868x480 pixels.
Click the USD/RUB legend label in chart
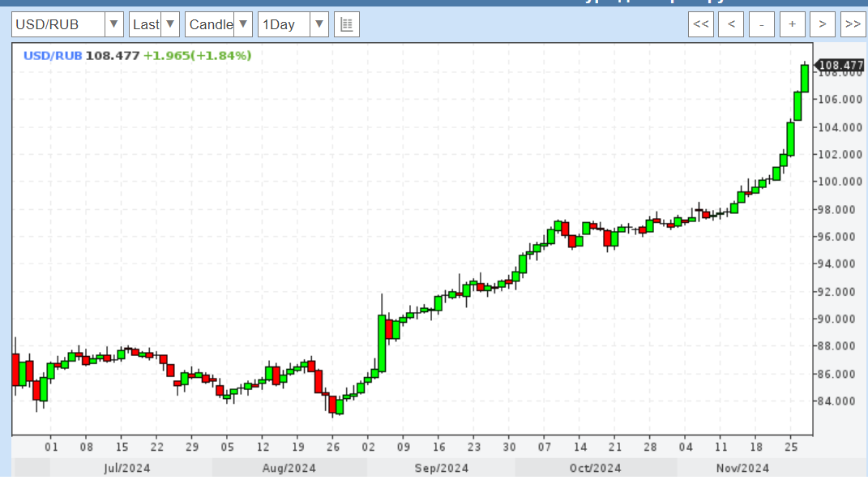click(53, 55)
